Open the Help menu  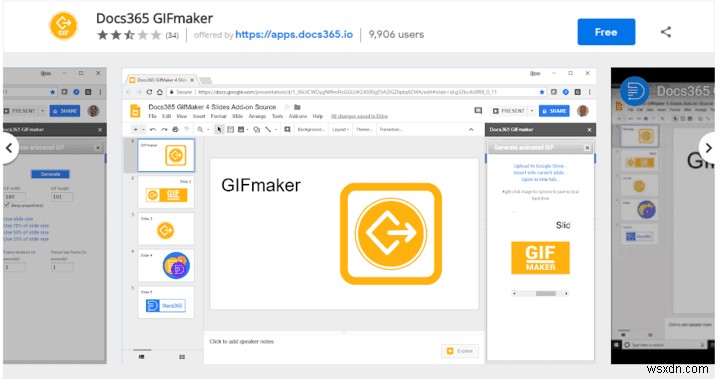(x=318, y=116)
